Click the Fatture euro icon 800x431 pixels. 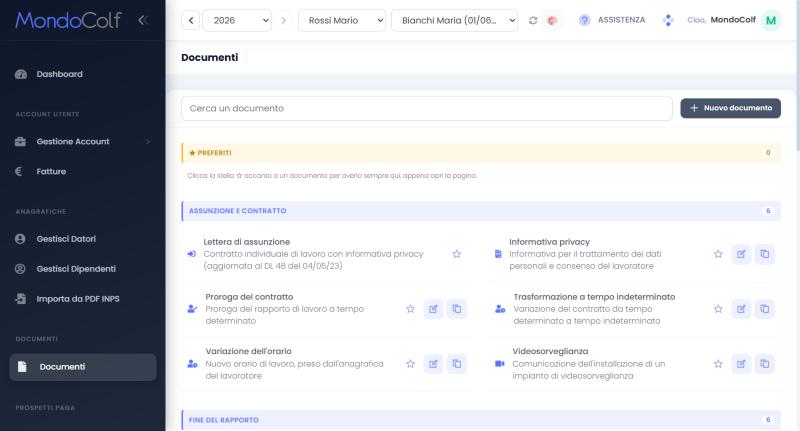18,171
